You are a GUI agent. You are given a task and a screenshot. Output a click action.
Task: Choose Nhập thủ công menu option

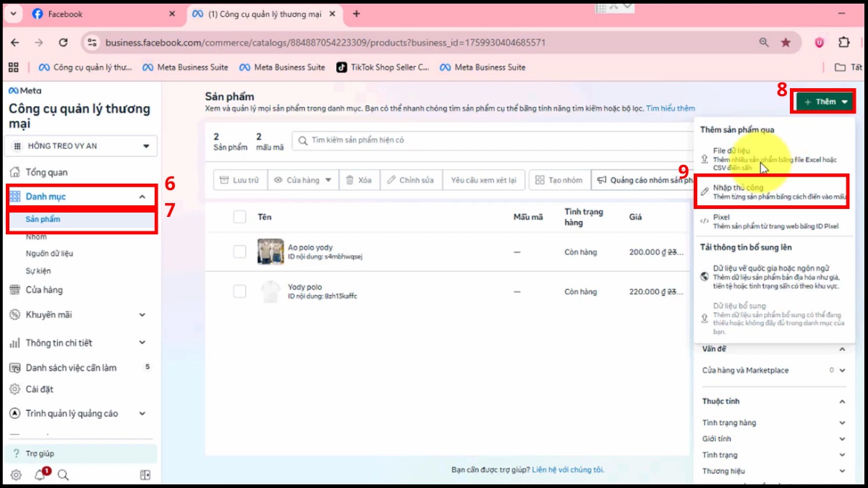pyautogui.click(x=774, y=192)
